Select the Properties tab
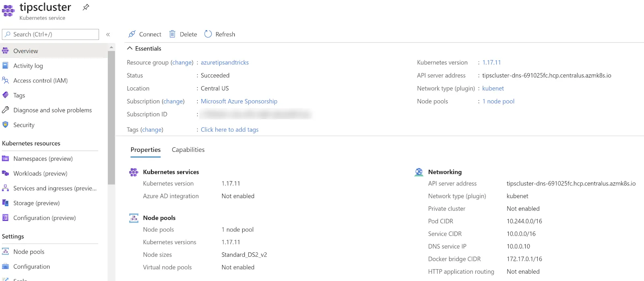This screenshot has height=281, width=644. pos(145,150)
